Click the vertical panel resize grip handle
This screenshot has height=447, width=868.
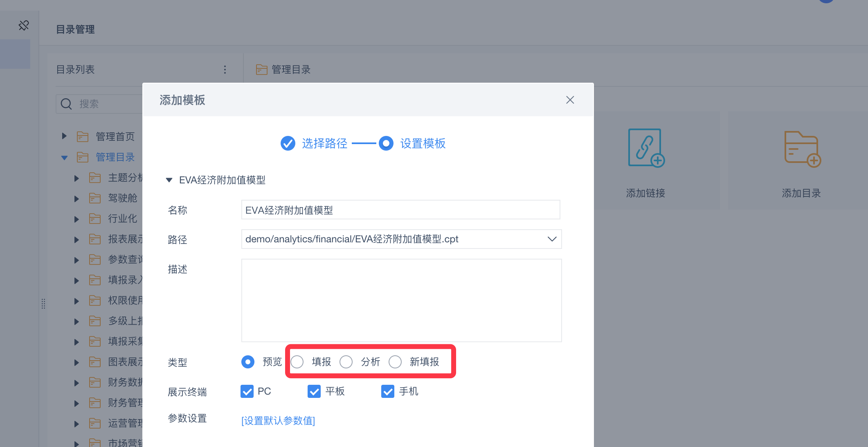tap(43, 303)
